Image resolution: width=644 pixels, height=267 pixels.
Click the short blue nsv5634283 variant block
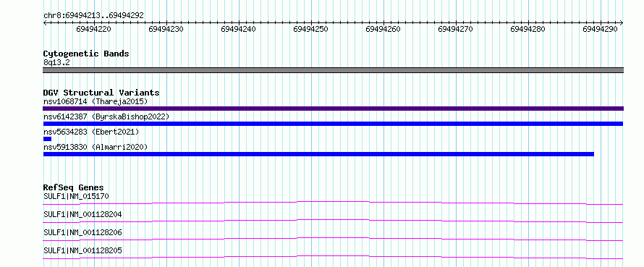(x=47, y=139)
